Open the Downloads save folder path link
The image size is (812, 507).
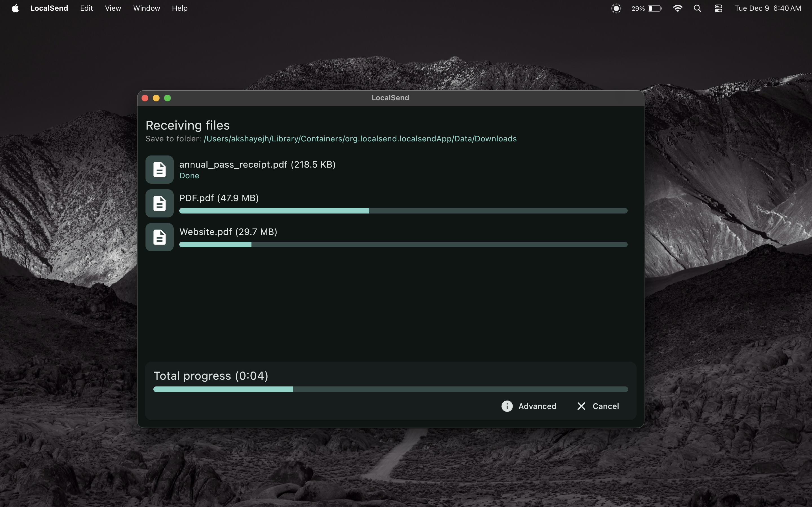pyautogui.click(x=360, y=139)
